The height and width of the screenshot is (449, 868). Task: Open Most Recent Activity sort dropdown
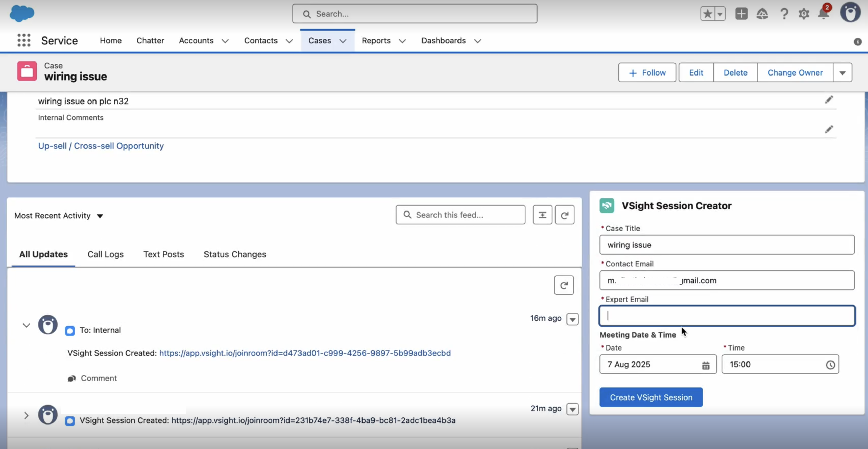click(100, 216)
